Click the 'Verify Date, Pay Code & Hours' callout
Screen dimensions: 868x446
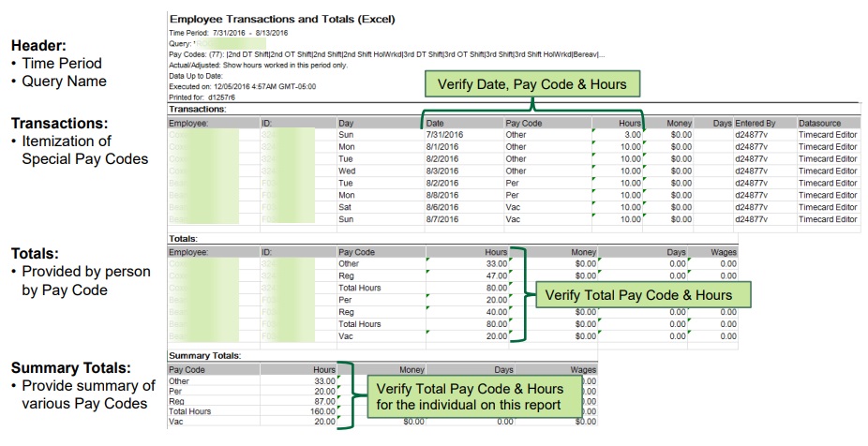click(531, 85)
